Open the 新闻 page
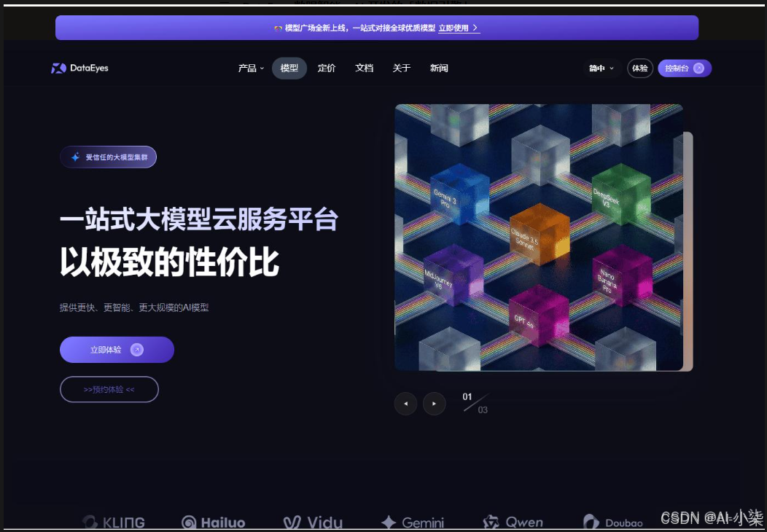The image size is (767, 532). [439, 68]
